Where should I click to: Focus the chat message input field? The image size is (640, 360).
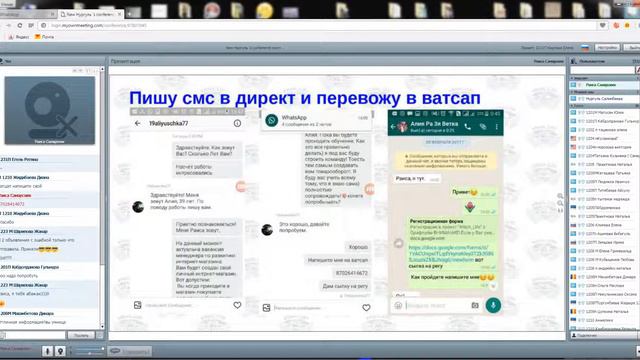(35, 335)
